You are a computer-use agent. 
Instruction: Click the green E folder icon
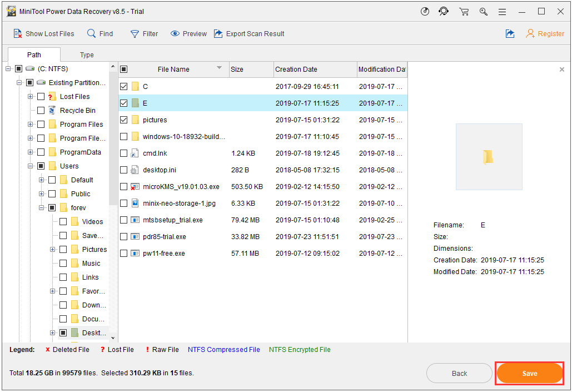tap(135, 103)
